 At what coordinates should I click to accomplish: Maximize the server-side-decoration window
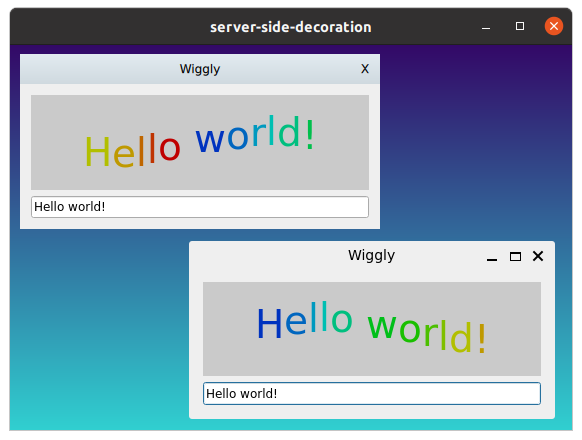coord(520,26)
